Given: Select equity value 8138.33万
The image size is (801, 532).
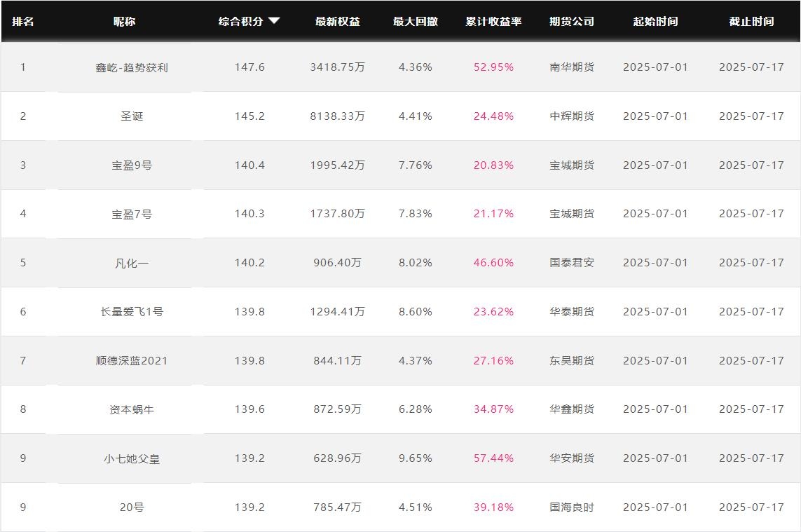Looking at the screenshot, I should [x=338, y=116].
